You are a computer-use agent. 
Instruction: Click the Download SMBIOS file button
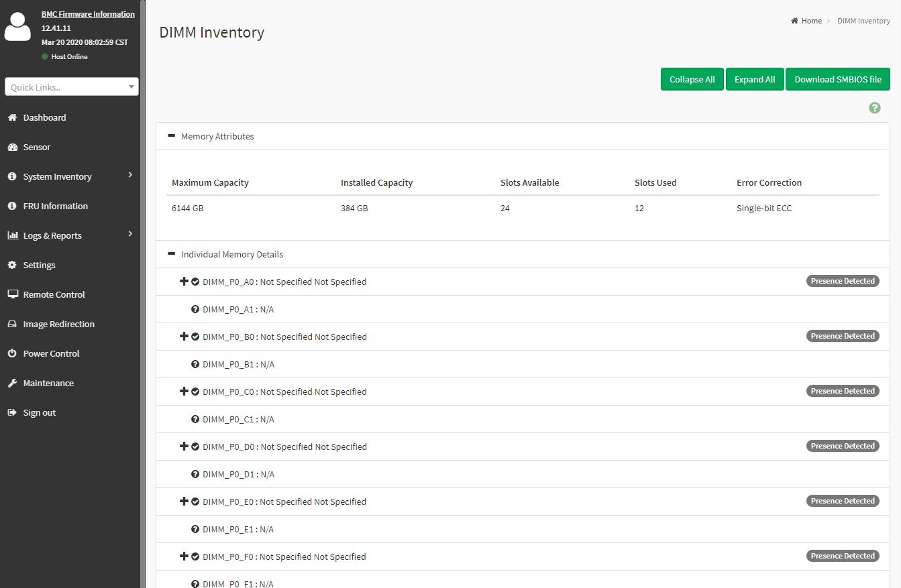coord(837,79)
